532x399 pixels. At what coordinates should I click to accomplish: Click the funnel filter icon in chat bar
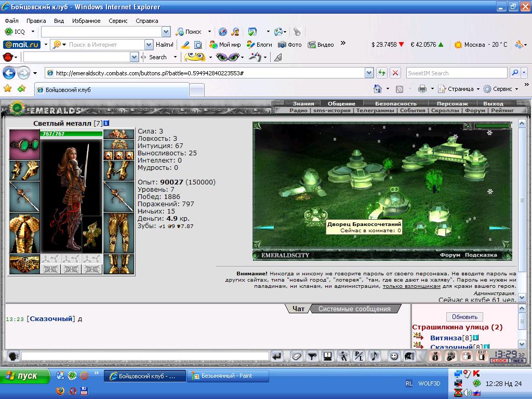312,356
